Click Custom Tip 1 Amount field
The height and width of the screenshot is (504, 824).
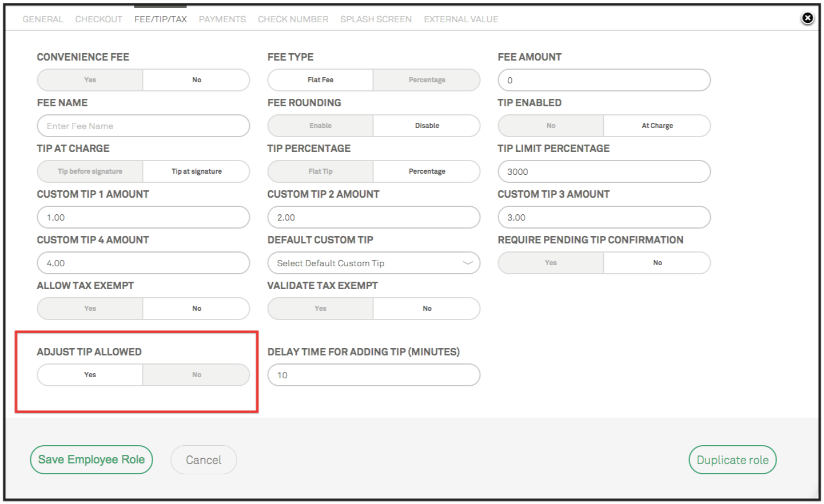[x=144, y=217]
